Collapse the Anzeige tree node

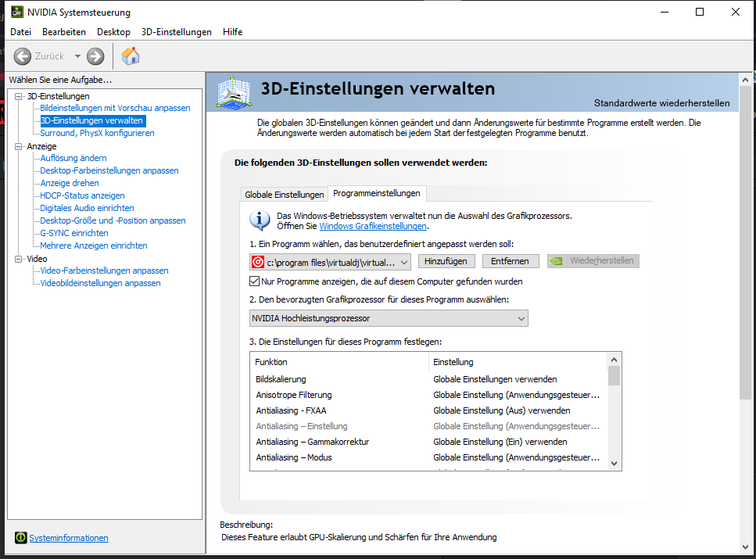click(x=20, y=146)
